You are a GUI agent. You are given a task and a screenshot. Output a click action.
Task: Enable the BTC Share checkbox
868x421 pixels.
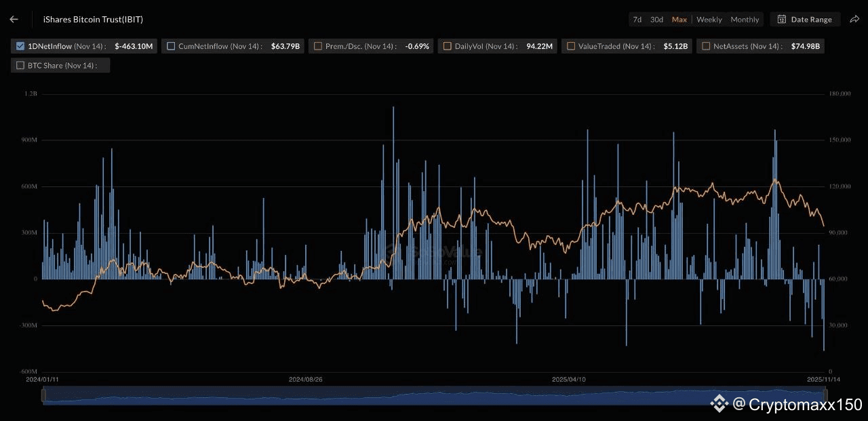(x=20, y=66)
